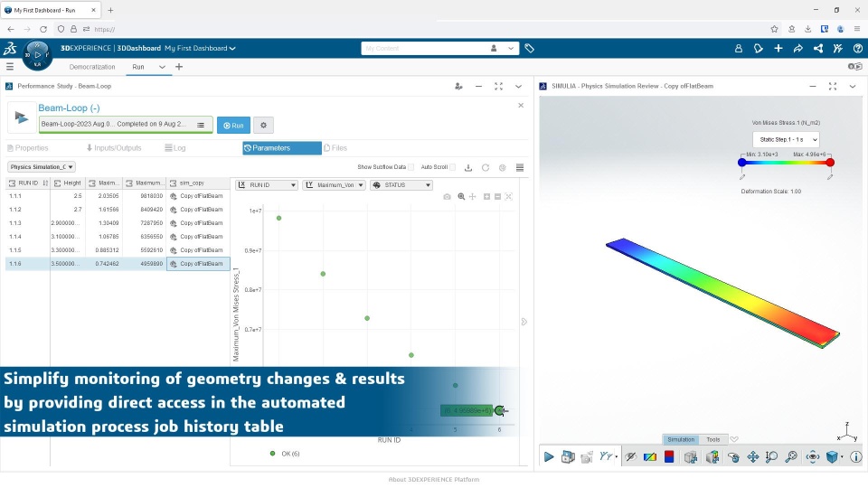Adjust the red maximum legend handle
This screenshot has width=868, height=488.
point(830,162)
